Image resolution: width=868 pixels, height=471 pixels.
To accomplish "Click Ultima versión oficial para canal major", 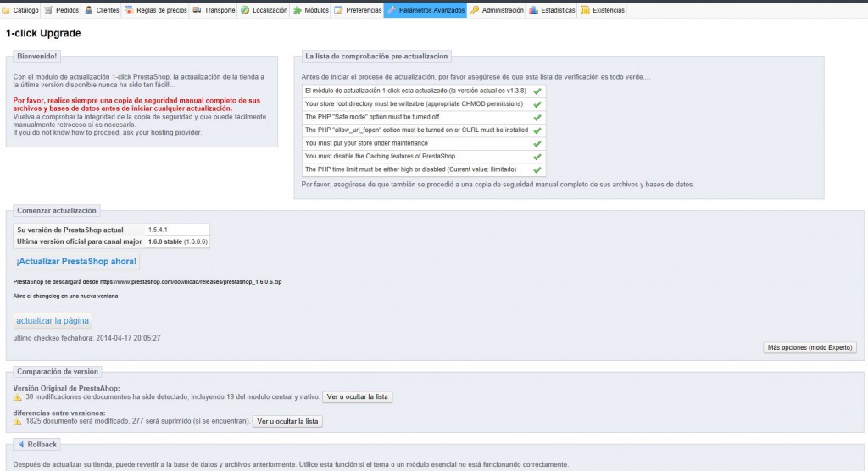I will pyautogui.click(x=79, y=242).
